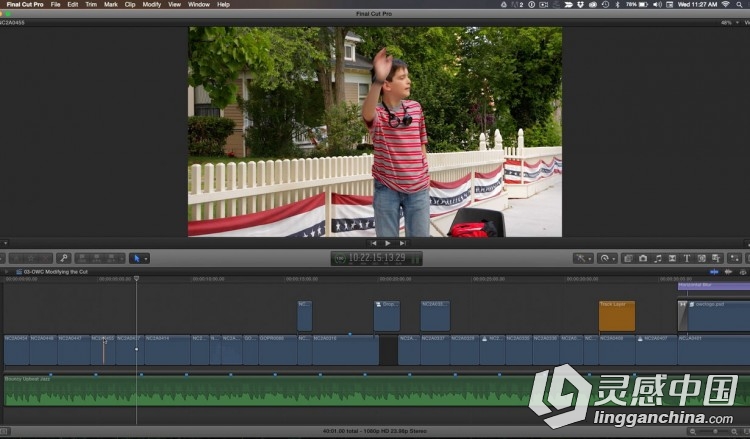Toggle clip soloing headphone icon
The image size is (750, 439).
pos(743,272)
